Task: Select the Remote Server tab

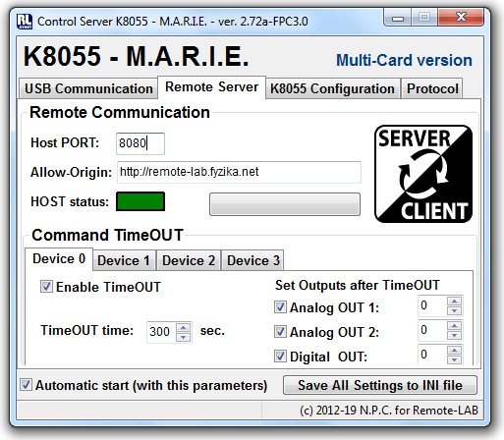Action: tap(211, 87)
